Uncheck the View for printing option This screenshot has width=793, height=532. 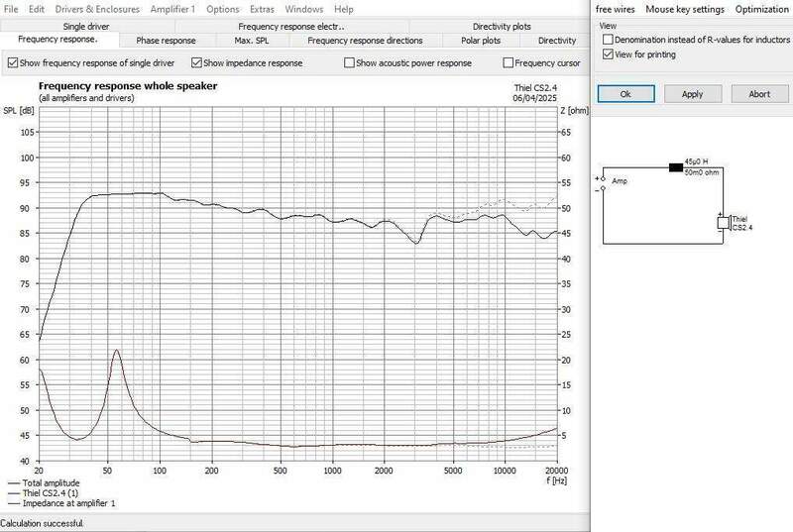tap(607, 54)
